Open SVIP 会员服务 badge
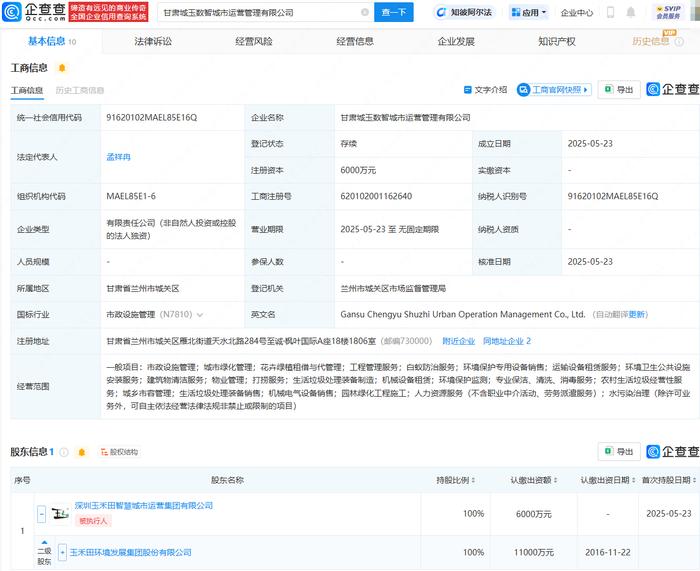Screen dimensions: 700x571 click(668, 12)
